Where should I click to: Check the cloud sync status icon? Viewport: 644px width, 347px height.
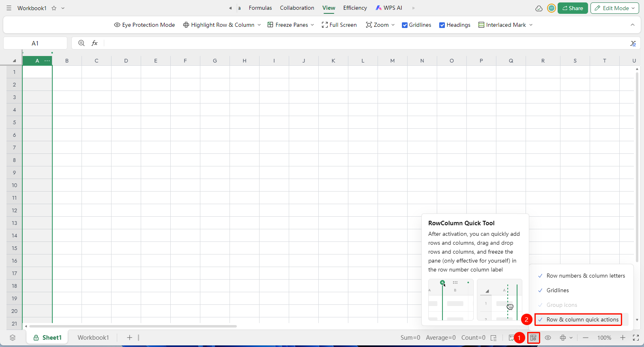539,8
